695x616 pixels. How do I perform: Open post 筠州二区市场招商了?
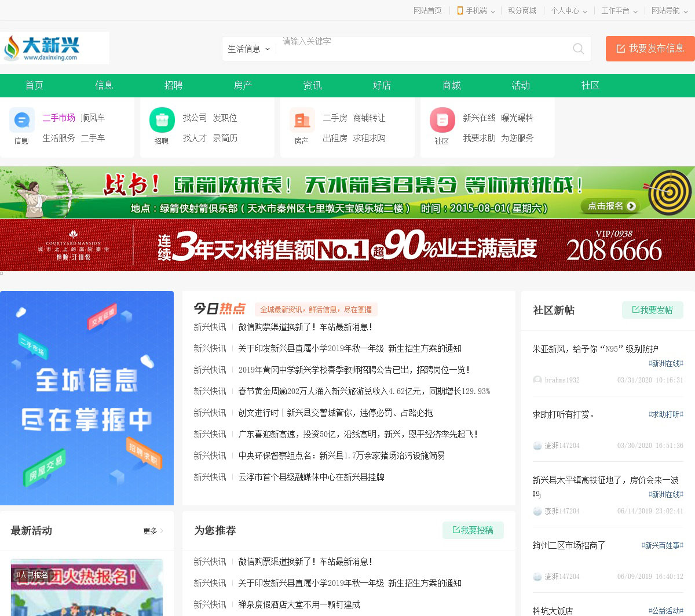click(x=569, y=545)
